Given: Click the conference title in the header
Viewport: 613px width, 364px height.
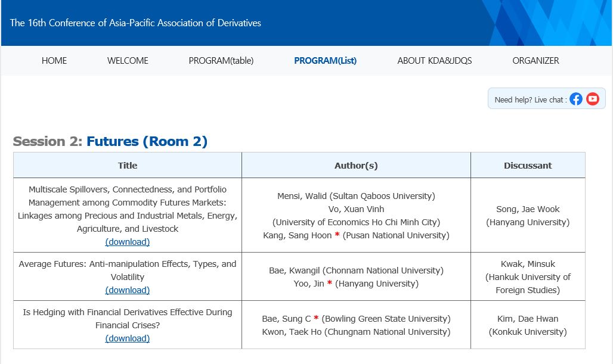Looking at the screenshot, I should (135, 23).
